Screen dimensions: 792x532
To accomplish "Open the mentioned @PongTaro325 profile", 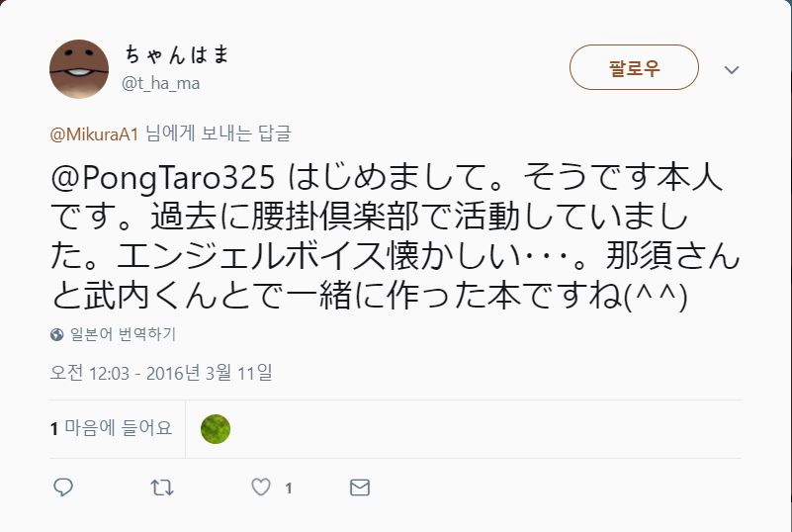I will (x=163, y=178).
